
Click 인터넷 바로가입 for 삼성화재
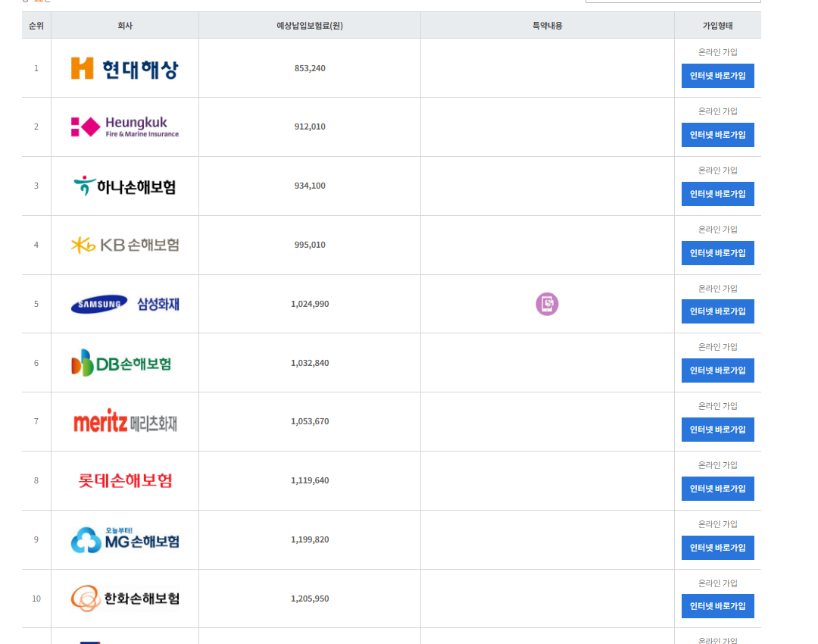[x=717, y=311]
